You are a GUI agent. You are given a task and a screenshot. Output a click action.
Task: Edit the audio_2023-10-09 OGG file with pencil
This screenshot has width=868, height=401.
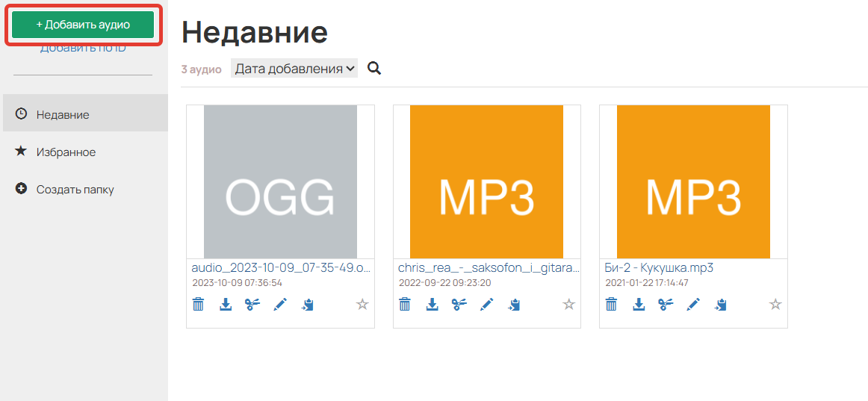[280, 304]
